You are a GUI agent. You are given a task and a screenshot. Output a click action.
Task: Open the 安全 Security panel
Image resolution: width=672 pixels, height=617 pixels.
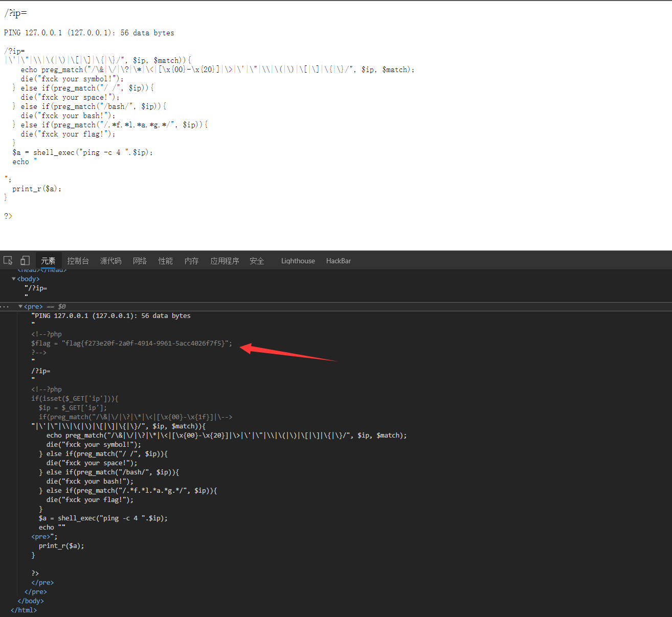point(257,261)
